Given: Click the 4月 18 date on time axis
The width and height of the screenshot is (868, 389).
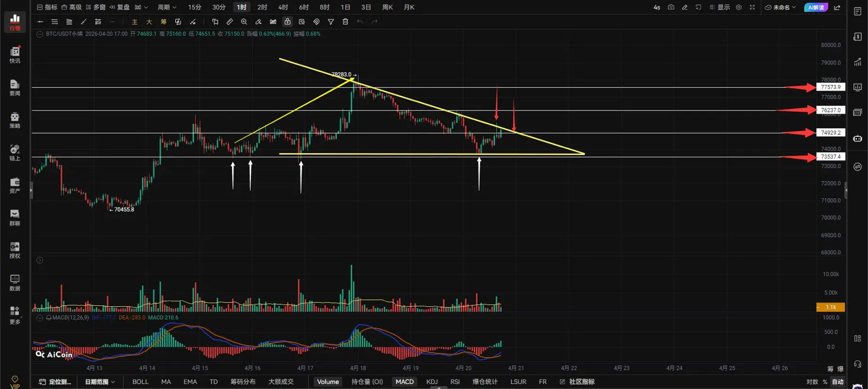Looking at the screenshot, I should click(358, 368).
